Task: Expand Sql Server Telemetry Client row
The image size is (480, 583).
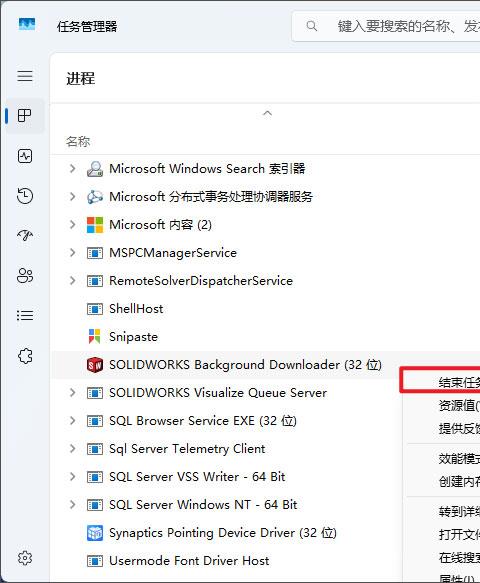Action: (73, 448)
